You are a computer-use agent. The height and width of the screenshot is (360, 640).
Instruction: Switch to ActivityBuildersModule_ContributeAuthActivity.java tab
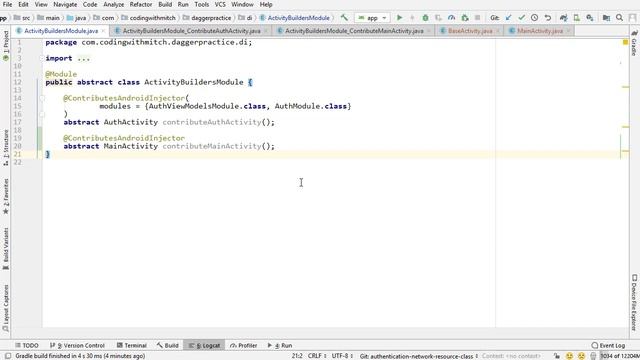[191, 31]
